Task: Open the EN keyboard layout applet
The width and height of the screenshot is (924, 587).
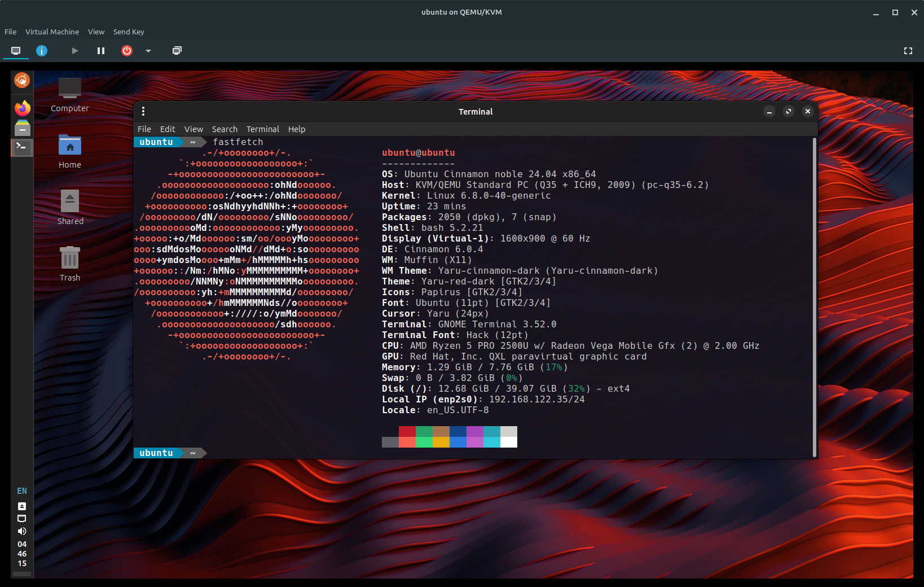Action: (x=22, y=491)
